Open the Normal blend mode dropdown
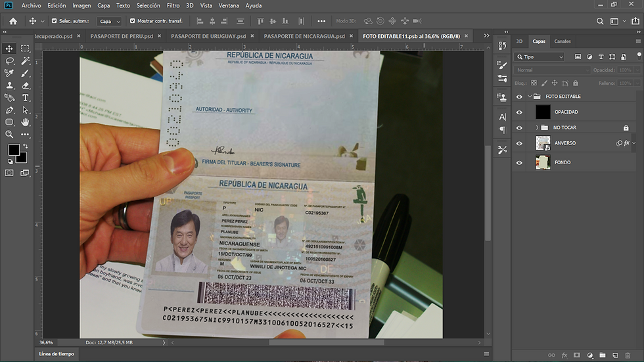 pos(551,70)
